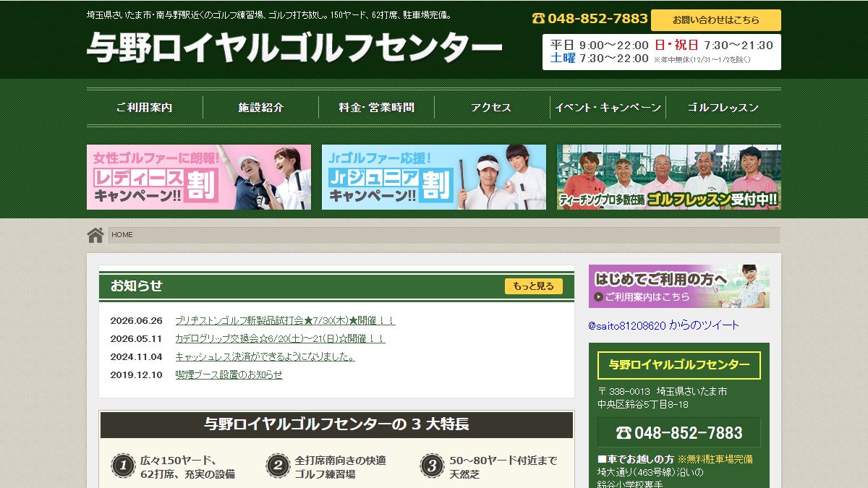The width and height of the screenshot is (868, 488).
Task: Open the ブリヂストンゴルフ新製品試打会 news link
Action: tap(285, 320)
